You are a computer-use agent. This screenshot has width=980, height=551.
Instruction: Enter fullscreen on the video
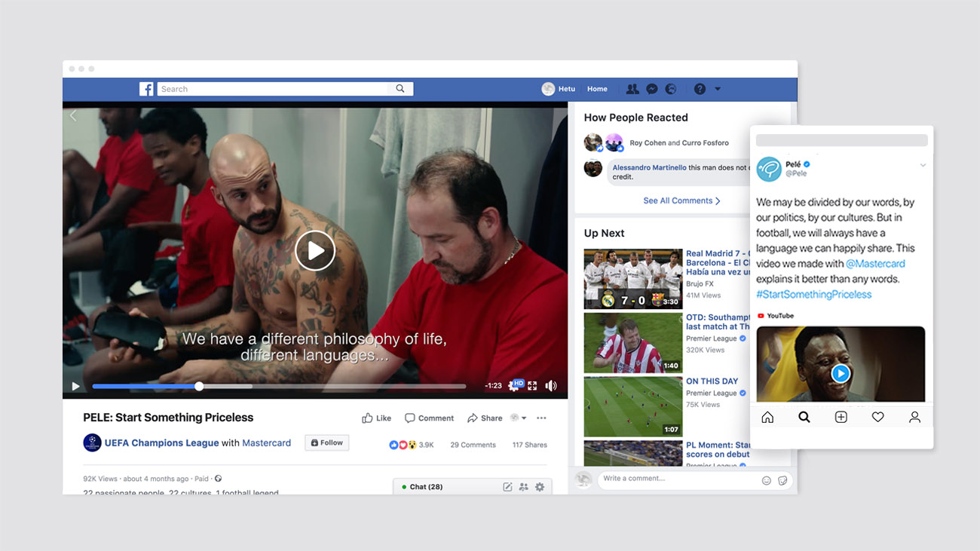532,386
